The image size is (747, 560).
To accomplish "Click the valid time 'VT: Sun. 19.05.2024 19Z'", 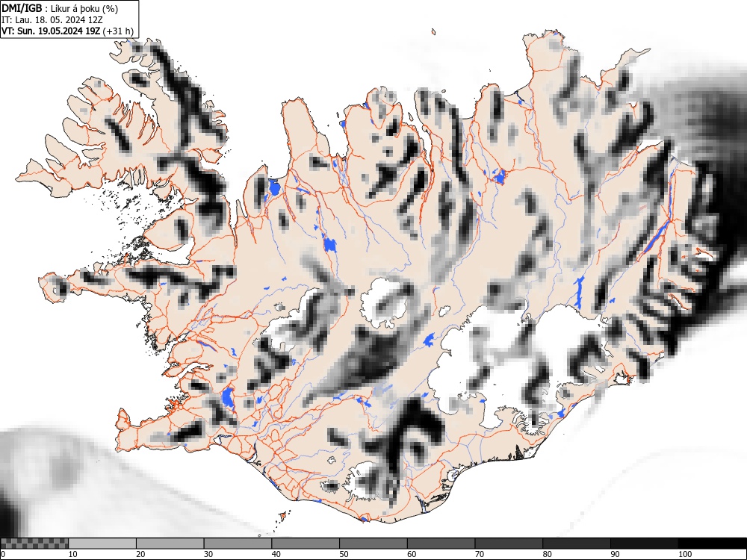I will click(x=51, y=31).
